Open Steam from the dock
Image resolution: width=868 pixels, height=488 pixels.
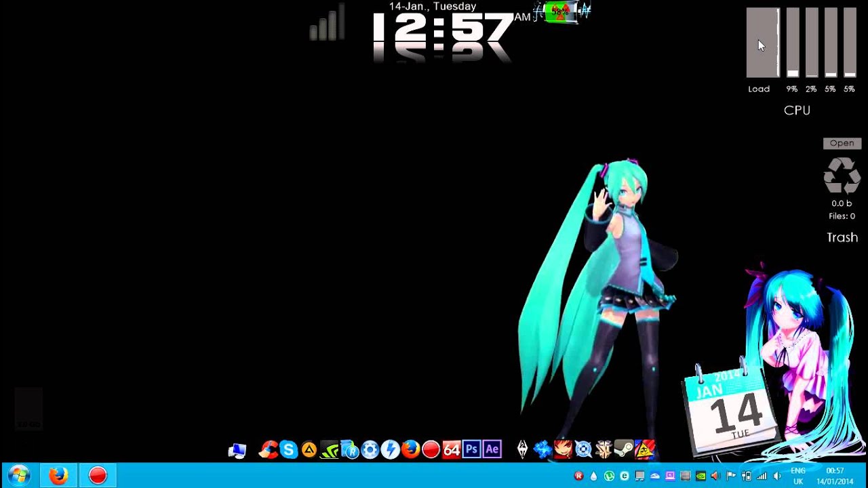[x=624, y=449]
